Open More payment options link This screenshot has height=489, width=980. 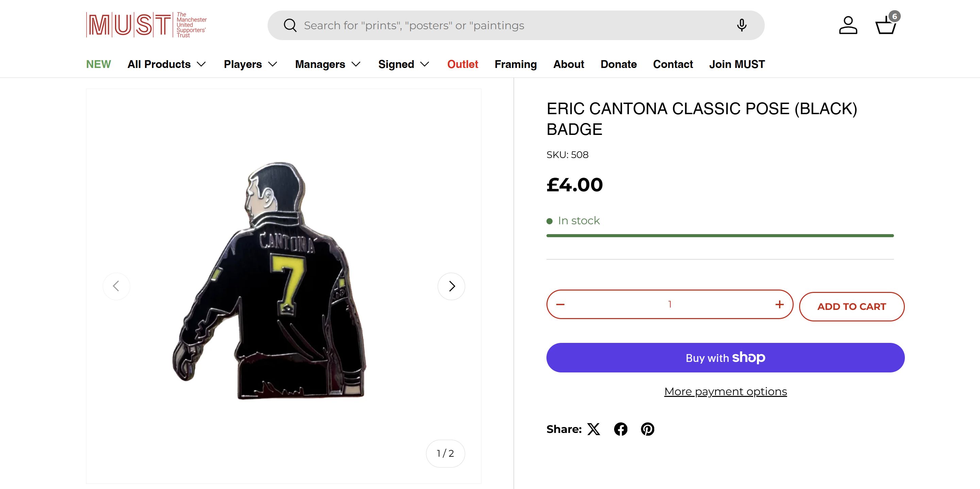[x=726, y=391]
